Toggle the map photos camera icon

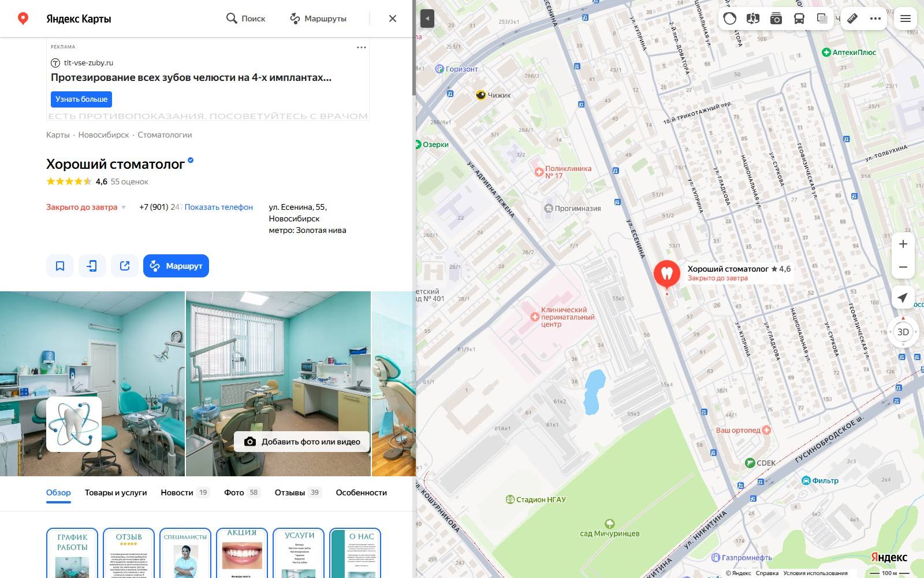[x=776, y=18]
